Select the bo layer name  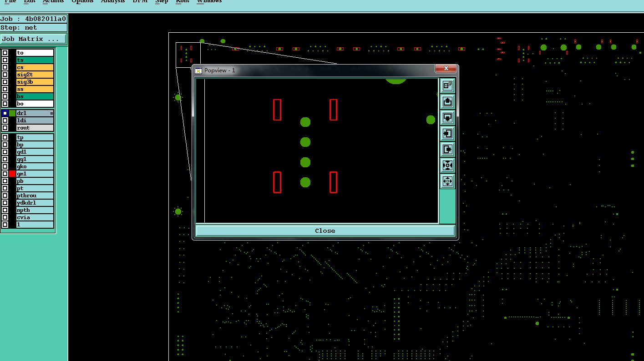point(35,104)
